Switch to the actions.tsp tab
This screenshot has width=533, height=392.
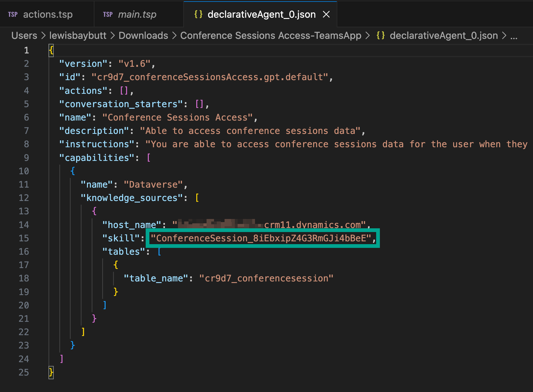[48, 14]
